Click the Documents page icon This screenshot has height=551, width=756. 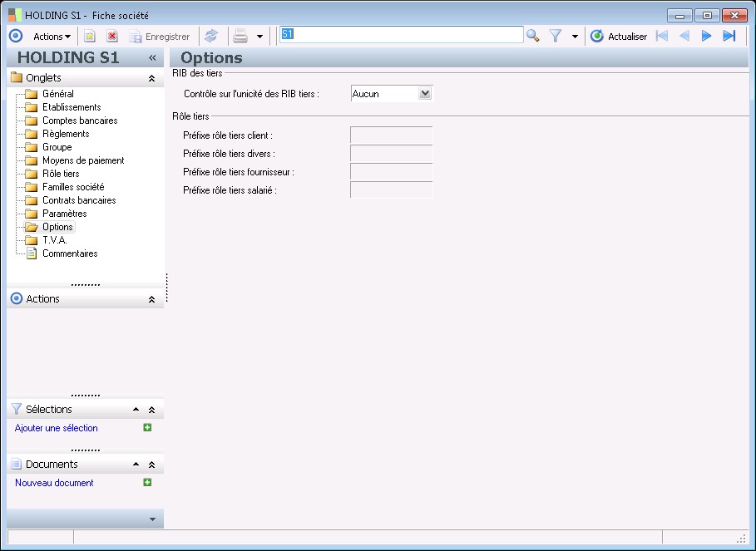point(17,464)
